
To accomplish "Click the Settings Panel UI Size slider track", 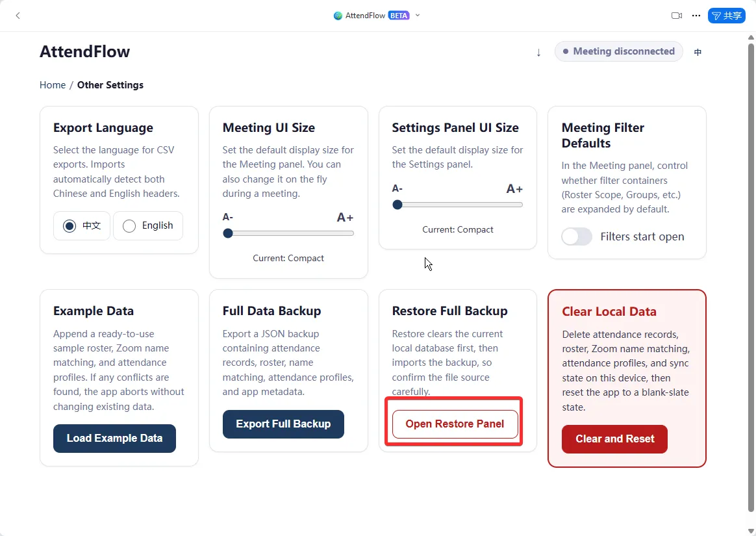I will [x=457, y=205].
